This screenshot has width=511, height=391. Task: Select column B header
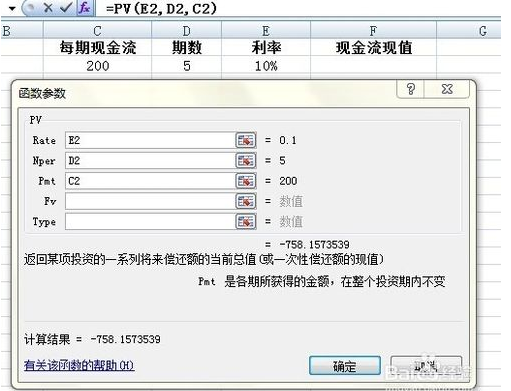(22, 31)
